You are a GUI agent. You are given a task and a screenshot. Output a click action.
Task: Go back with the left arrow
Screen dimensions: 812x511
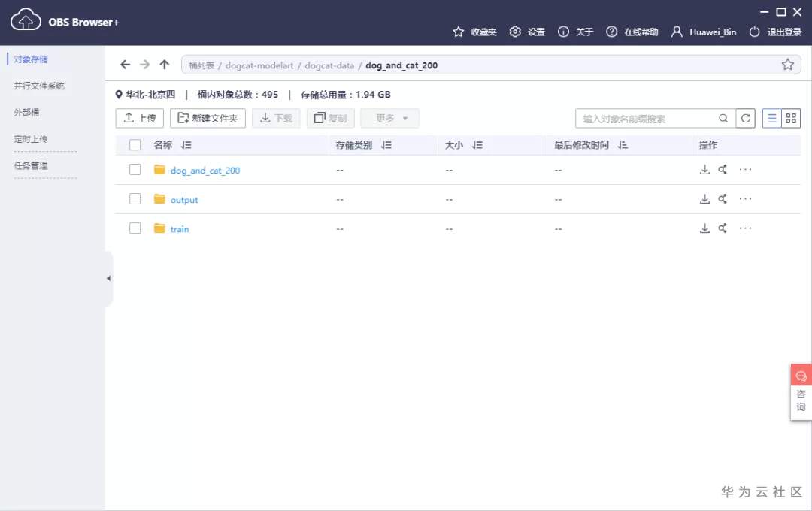(125, 65)
